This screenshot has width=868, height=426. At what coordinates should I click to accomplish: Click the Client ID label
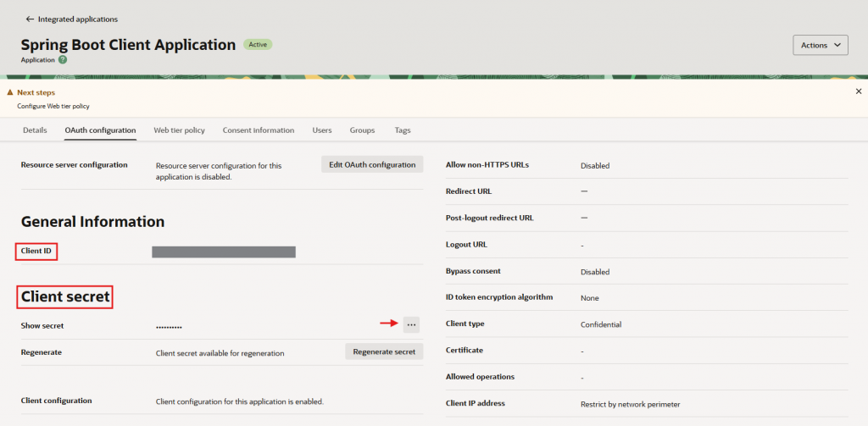(36, 251)
